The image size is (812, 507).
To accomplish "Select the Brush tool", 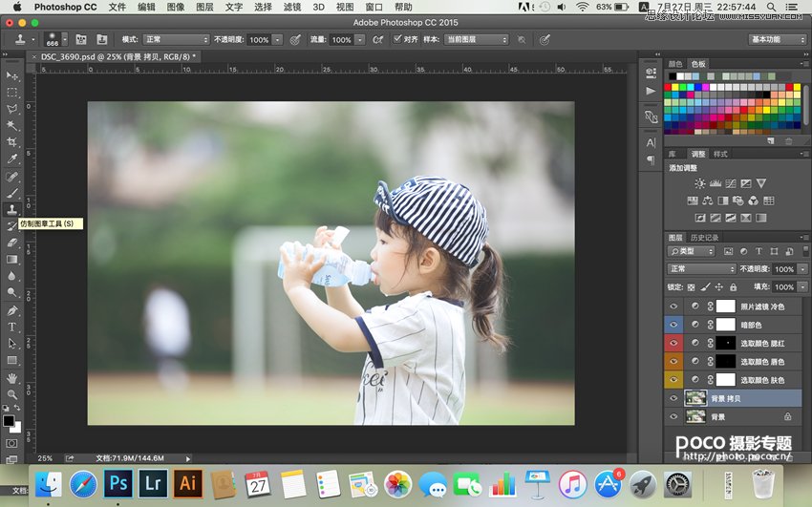I will 11,194.
